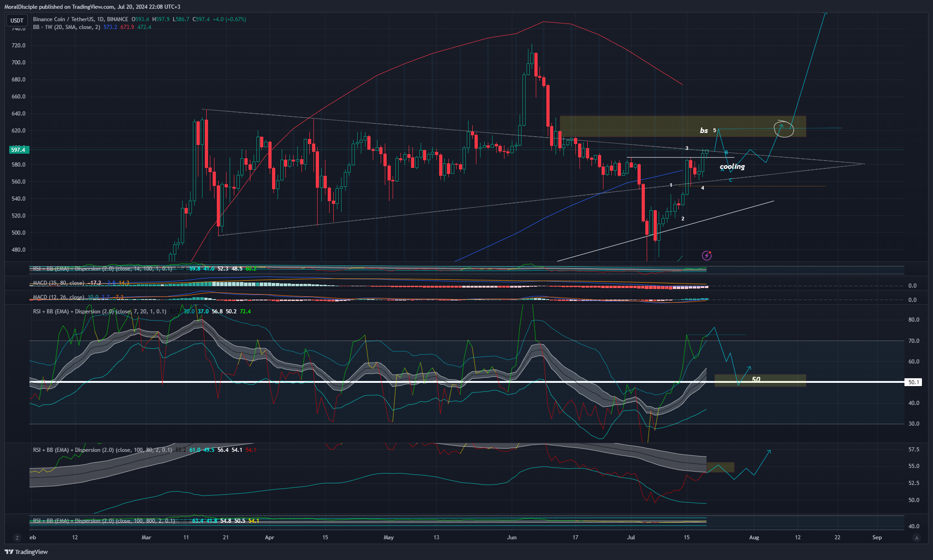This screenshot has height=560, width=933.
Task: Click the 480.0 price scale label
Action: click(x=18, y=250)
